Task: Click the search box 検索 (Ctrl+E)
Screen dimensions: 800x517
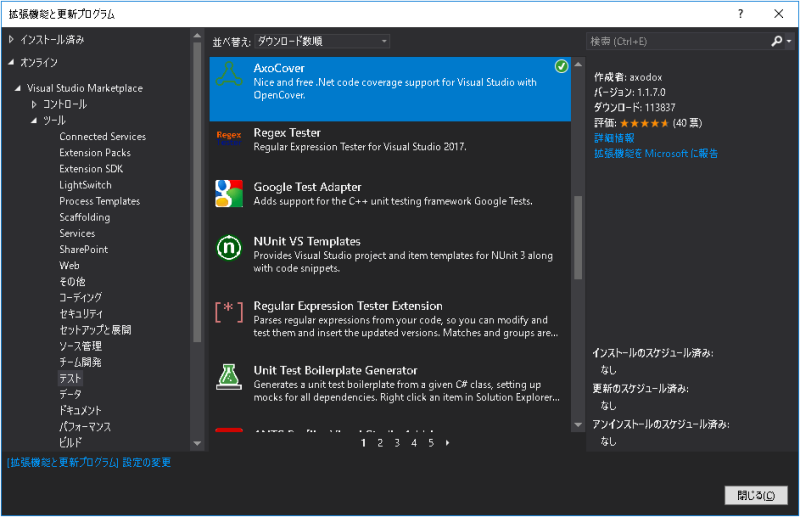Action: (678, 41)
